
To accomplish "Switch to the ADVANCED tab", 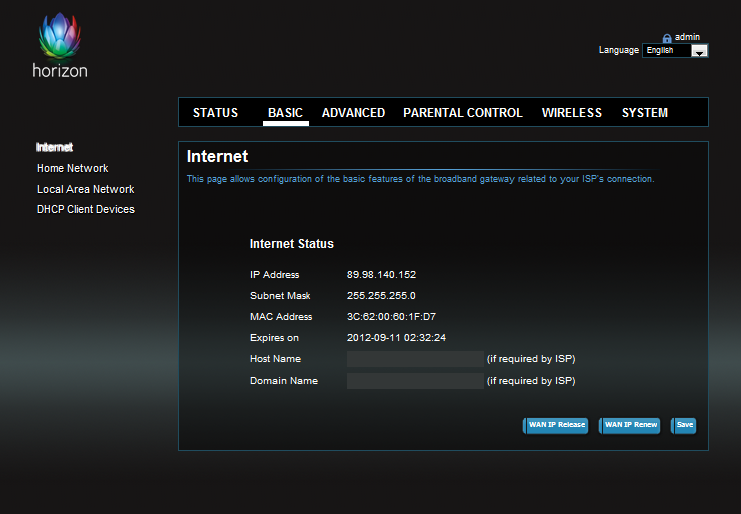I will [353, 113].
